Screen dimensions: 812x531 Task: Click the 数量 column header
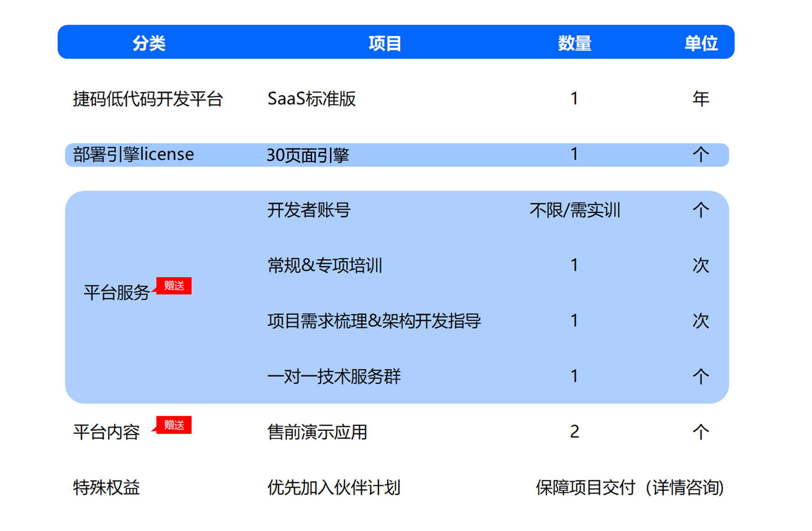(574, 43)
